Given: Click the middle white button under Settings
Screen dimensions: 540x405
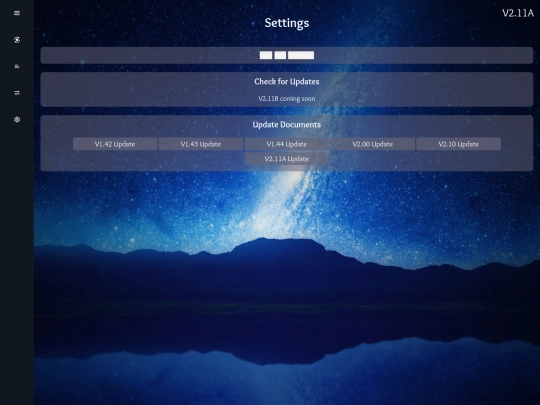Looking at the screenshot, I should (280, 55).
